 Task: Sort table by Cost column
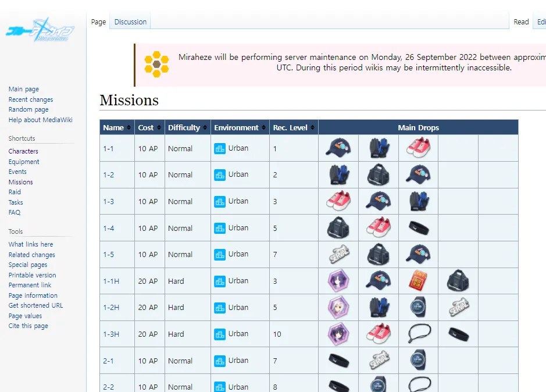149,127
